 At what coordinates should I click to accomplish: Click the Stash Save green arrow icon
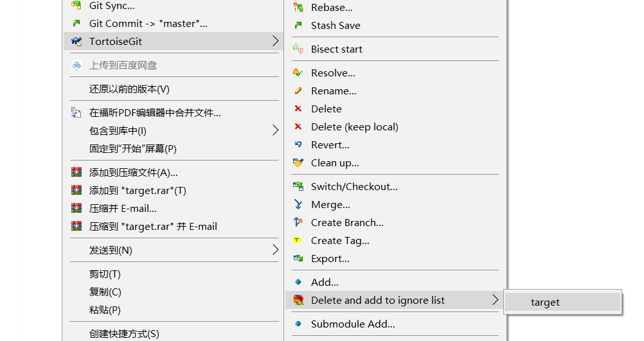tap(298, 26)
